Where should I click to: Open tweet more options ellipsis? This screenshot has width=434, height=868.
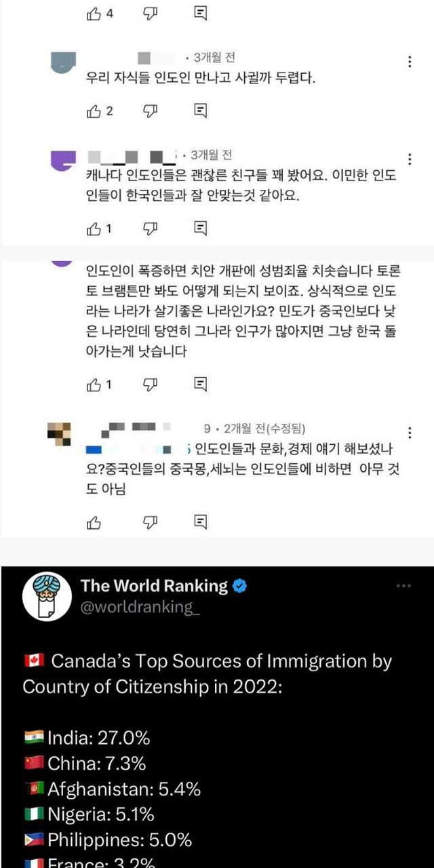coord(404,586)
